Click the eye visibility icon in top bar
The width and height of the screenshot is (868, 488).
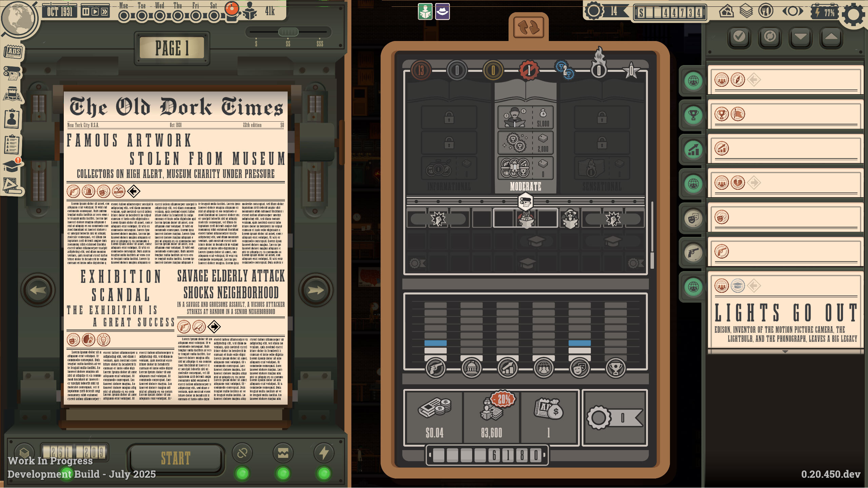(792, 12)
